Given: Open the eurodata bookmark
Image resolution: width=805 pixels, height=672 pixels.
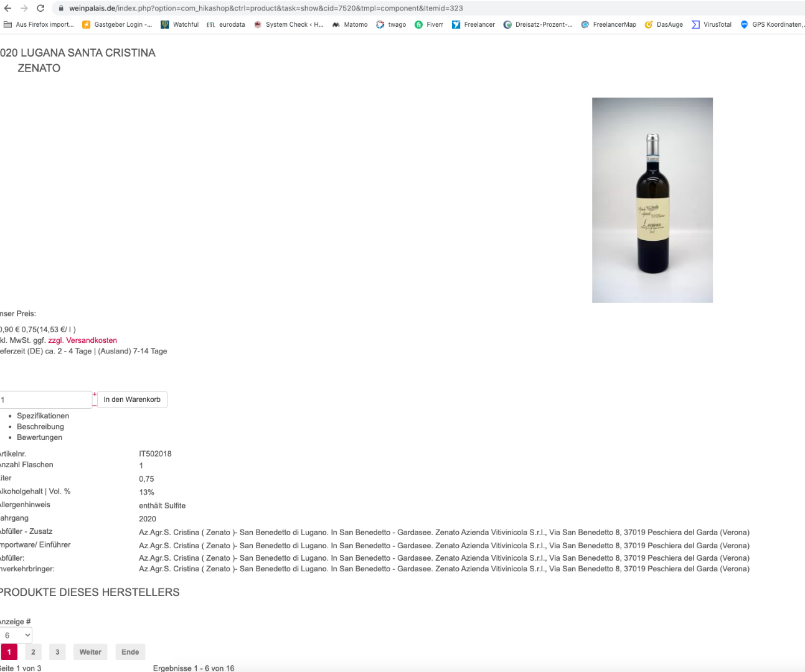Looking at the screenshot, I should (225, 24).
